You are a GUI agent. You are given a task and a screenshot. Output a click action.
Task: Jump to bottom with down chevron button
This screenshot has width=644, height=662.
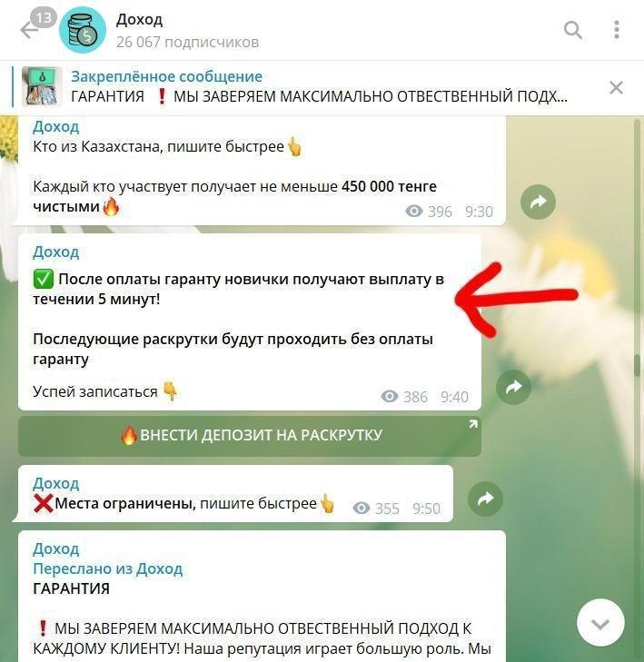pos(600,623)
